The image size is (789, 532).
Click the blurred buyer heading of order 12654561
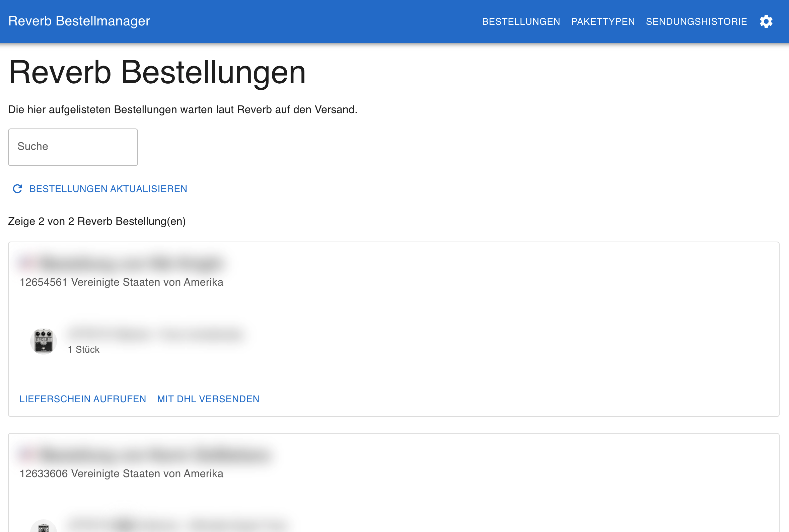click(x=122, y=263)
